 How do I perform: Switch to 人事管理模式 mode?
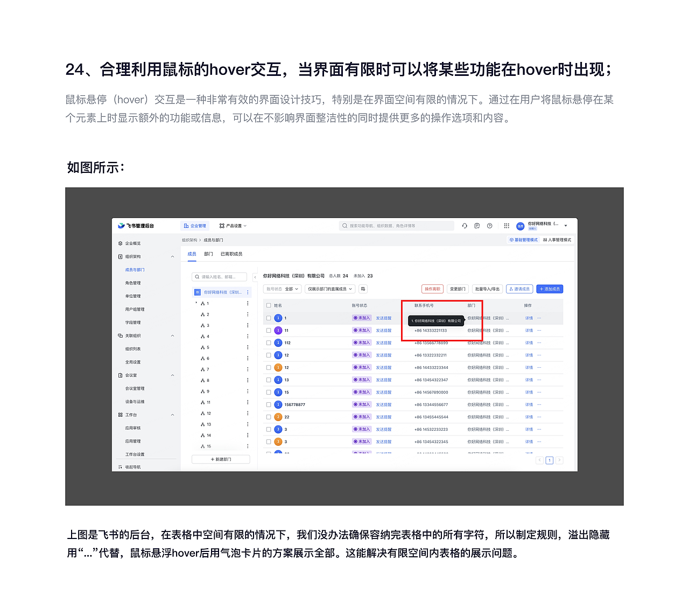(557, 240)
